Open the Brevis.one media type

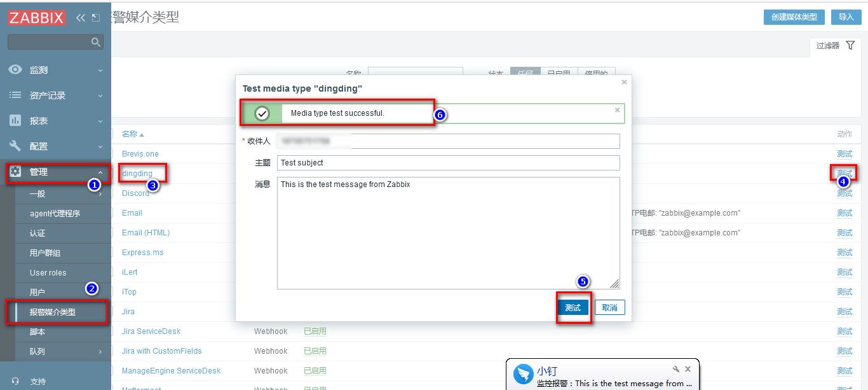point(140,154)
